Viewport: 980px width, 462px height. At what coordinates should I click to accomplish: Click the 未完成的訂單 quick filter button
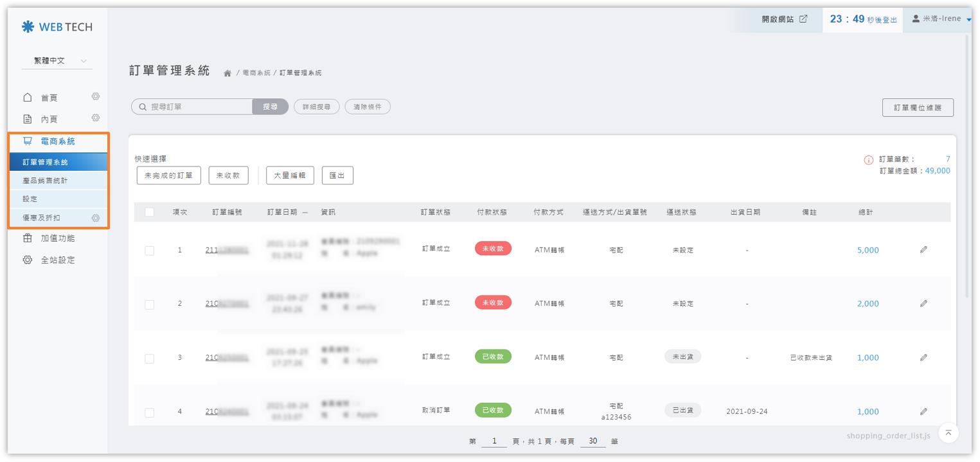tap(168, 175)
